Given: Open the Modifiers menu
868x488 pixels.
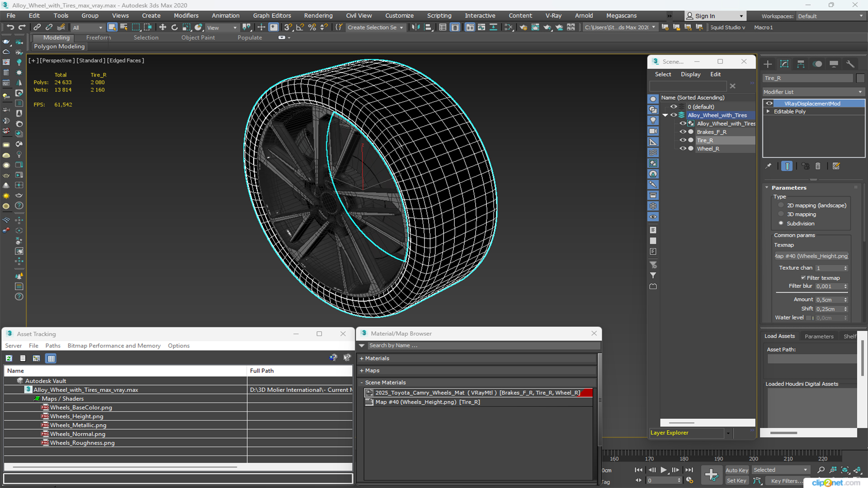Looking at the screenshot, I should (186, 16).
